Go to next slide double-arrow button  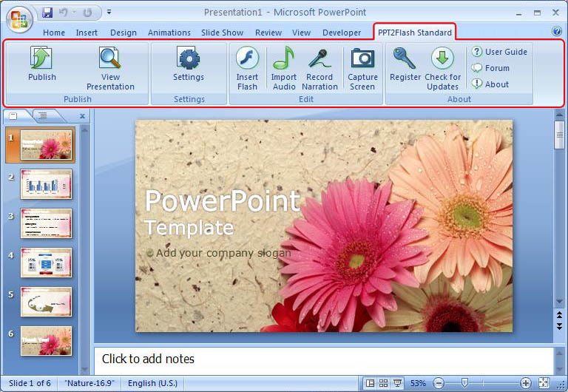pyautogui.click(x=559, y=325)
